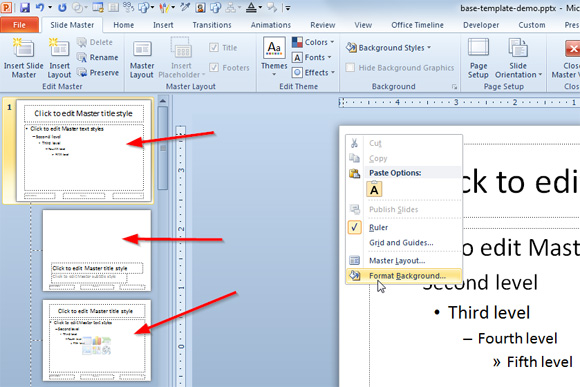580x387 pixels.
Task: Open the font color dropdown arrow in Quick Access Toolbar
Action: click(260, 7)
